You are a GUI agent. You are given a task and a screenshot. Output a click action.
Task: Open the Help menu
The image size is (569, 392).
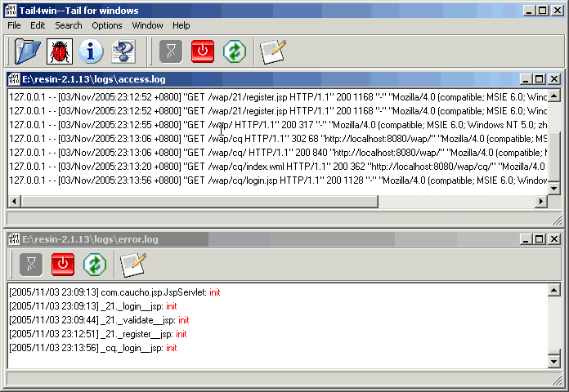pyautogui.click(x=181, y=25)
